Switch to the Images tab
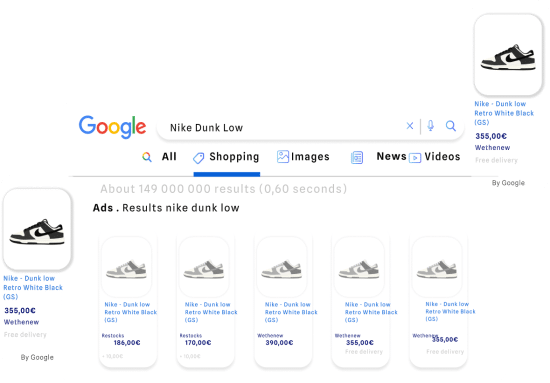This screenshot has width=550, height=383. [310, 156]
